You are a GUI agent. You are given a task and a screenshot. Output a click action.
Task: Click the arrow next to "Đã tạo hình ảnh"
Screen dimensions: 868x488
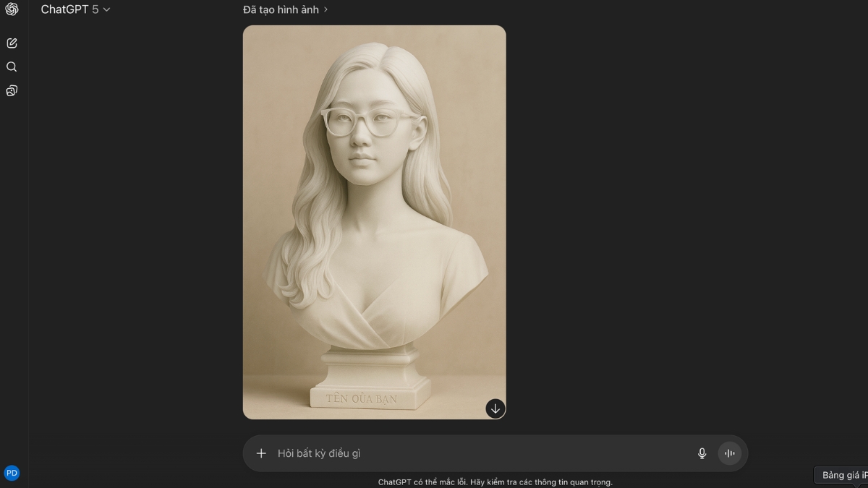[325, 9]
